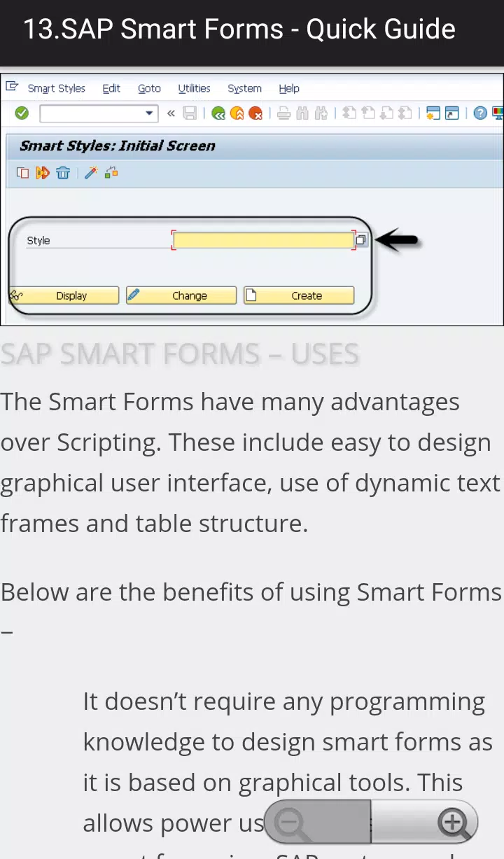This screenshot has height=859, width=504.
Task: Click the First Page icon
Action: tap(349, 113)
